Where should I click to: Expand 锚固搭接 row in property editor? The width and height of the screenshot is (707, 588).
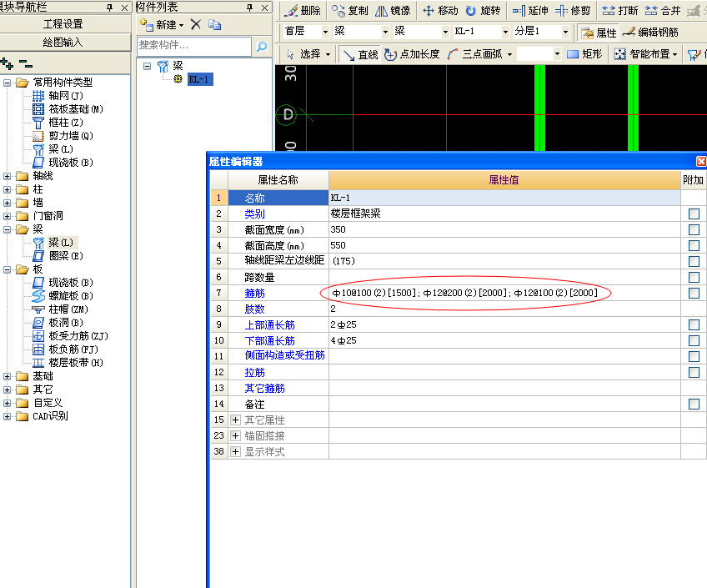pos(235,435)
